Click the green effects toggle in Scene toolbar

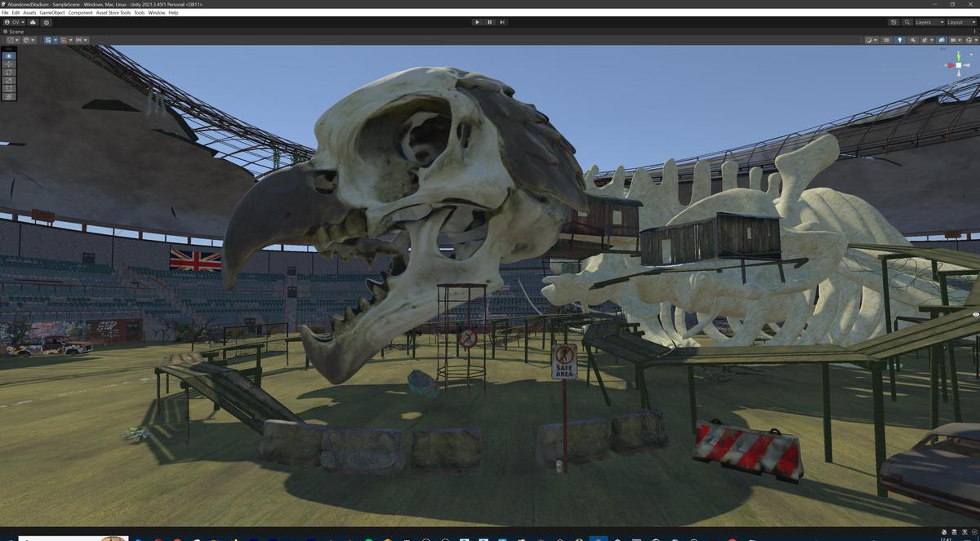(x=924, y=40)
